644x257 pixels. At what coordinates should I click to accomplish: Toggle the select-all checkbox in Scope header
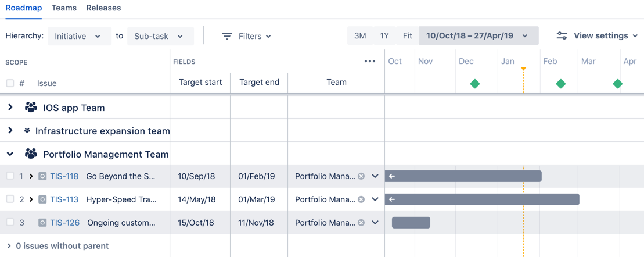coord(10,83)
